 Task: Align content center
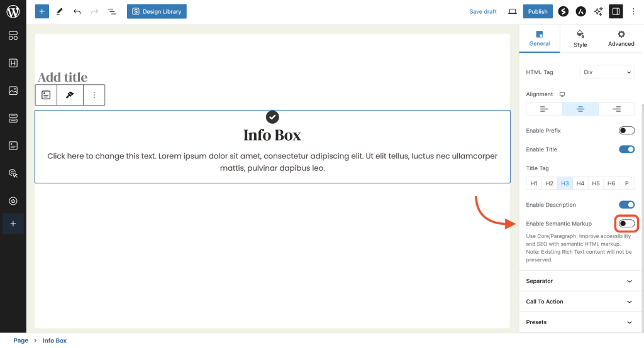pyautogui.click(x=580, y=109)
